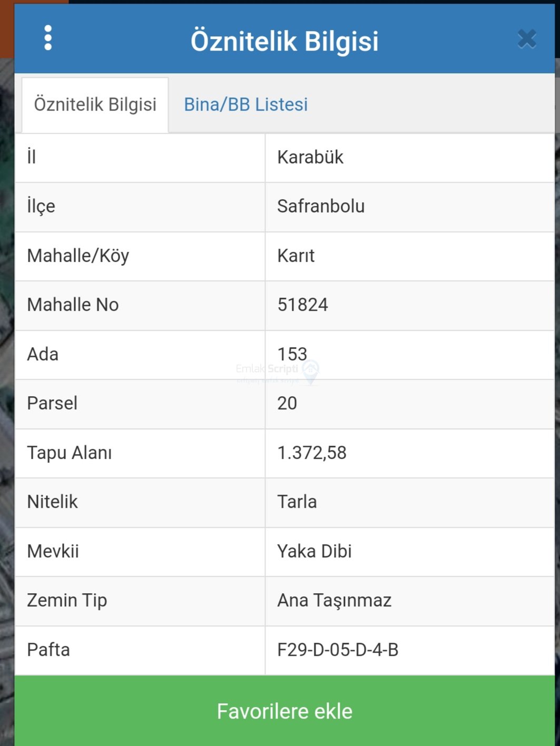Click the dialog title Öznitelik Bilgisi
This screenshot has width=560, height=746.
tap(284, 41)
